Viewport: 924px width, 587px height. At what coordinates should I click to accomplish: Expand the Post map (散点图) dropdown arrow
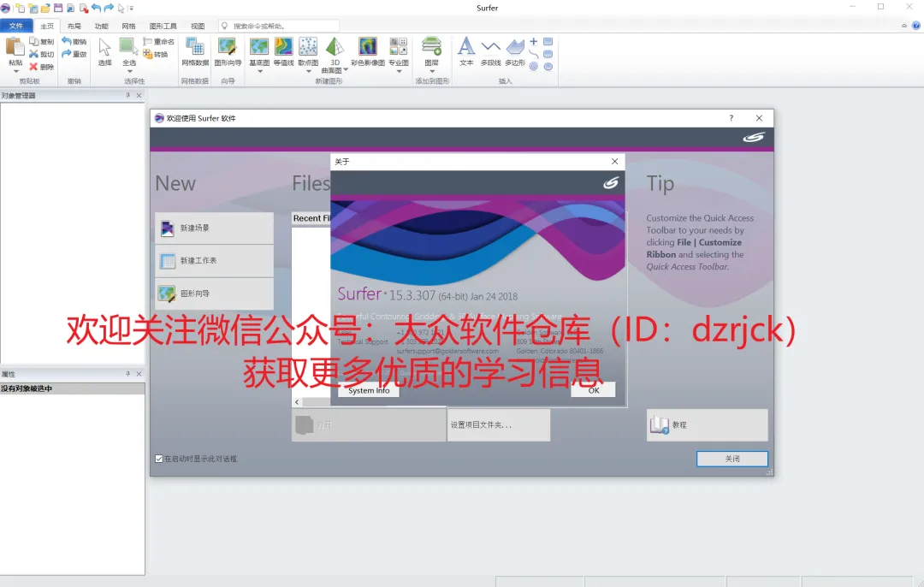click(308, 71)
